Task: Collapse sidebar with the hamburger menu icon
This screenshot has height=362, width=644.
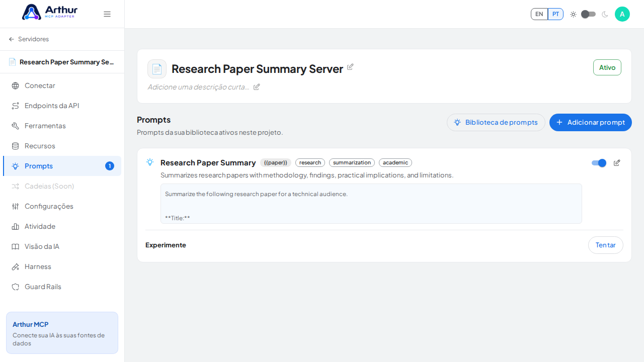Action: pyautogui.click(x=107, y=14)
